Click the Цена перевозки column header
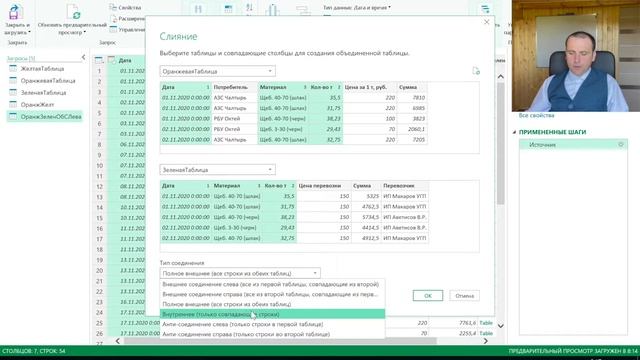Viewport: 640px width, 360px height. point(324,186)
